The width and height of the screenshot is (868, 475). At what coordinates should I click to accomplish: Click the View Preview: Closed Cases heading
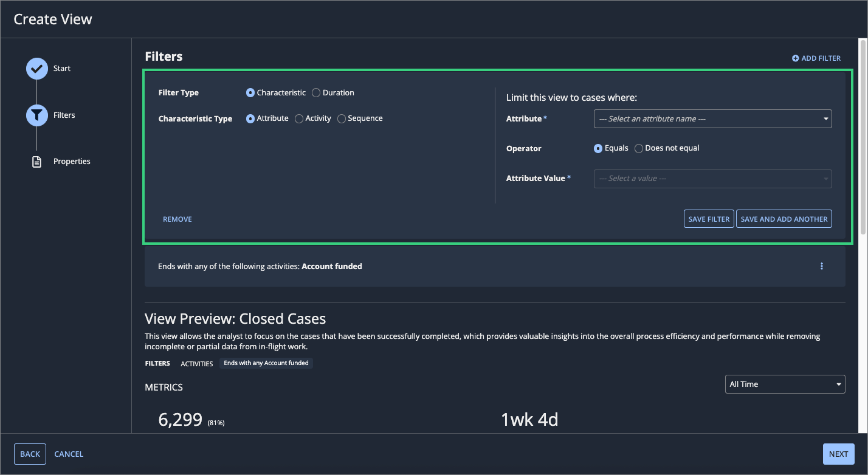pyautogui.click(x=235, y=319)
